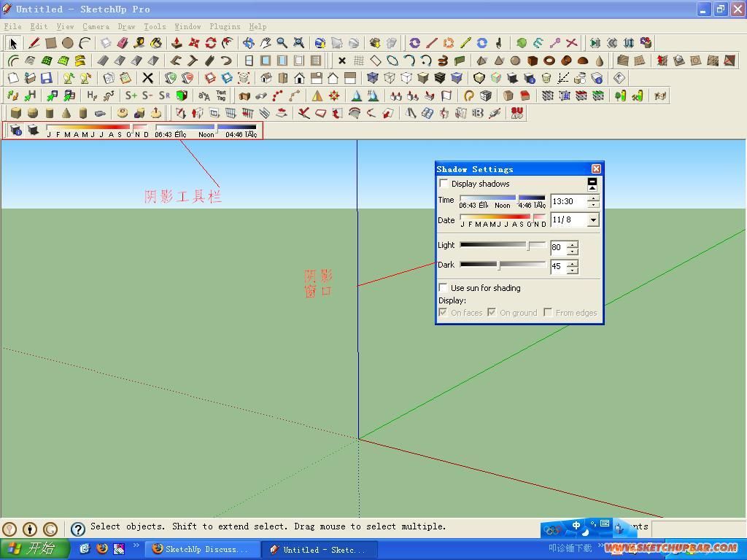The height and width of the screenshot is (560, 747).
Task: Click the status bar help question icon
Action: 77,528
